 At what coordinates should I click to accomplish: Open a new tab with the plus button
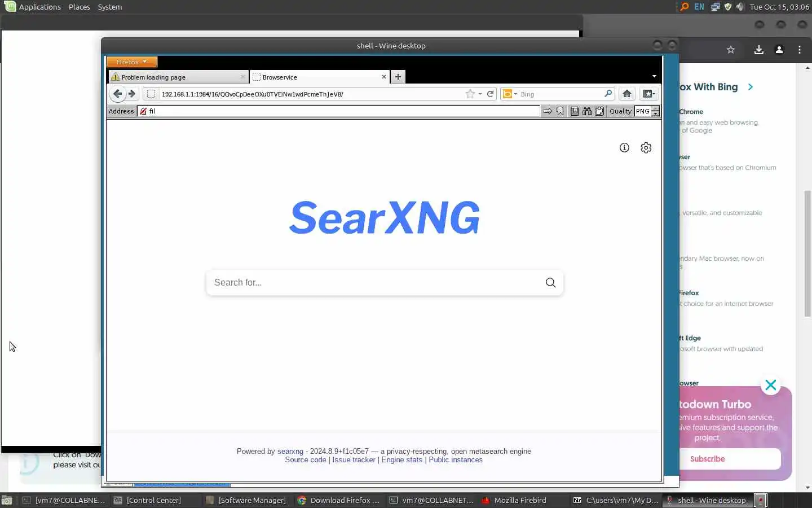(398, 77)
